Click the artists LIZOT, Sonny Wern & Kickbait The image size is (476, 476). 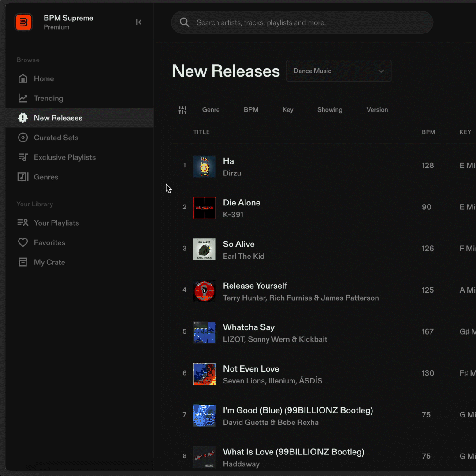[275, 339]
